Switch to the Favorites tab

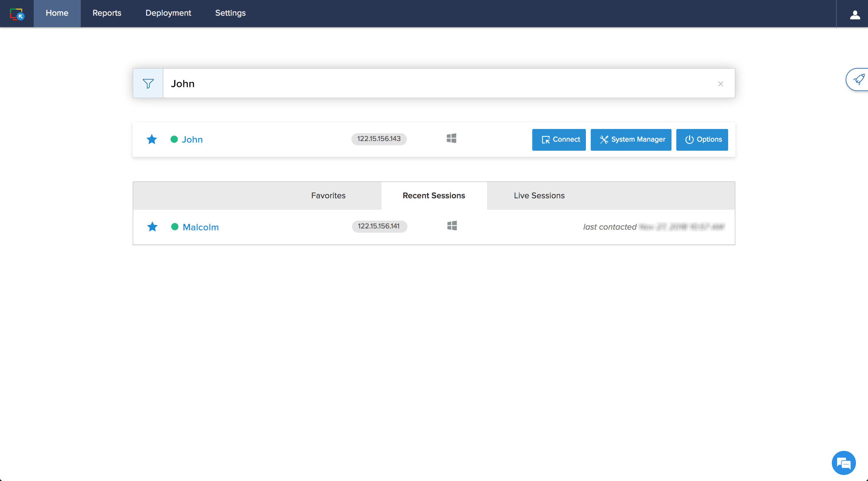pos(328,196)
